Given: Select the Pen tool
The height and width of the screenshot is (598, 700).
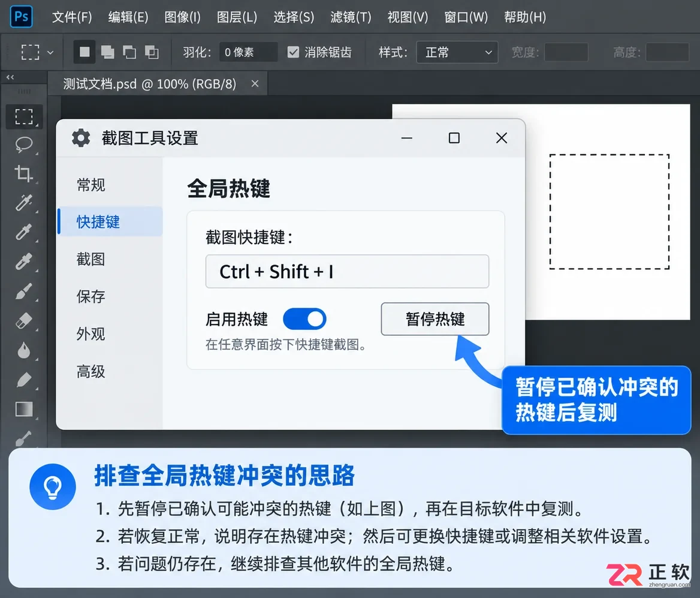Looking at the screenshot, I should 24,380.
